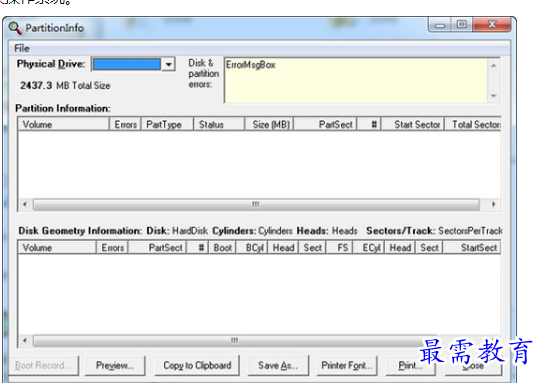Click left arrow of Partition Information scrollbar
The height and width of the screenshot is (383, 541).
click(x=25, y=204)
